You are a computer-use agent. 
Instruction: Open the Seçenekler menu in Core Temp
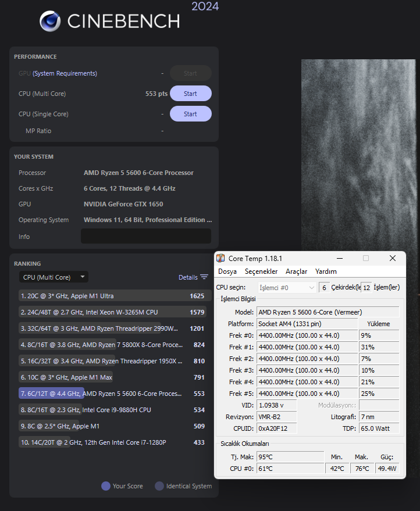point(261,271)
